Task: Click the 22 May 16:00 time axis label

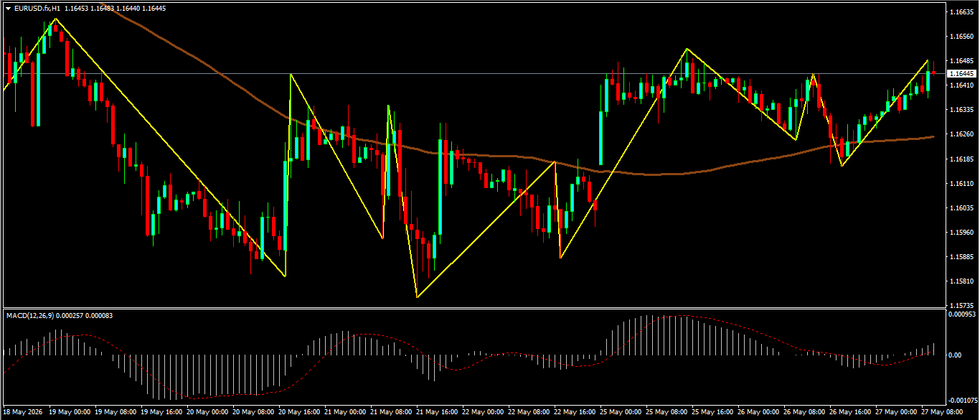Action: (575, 413)
